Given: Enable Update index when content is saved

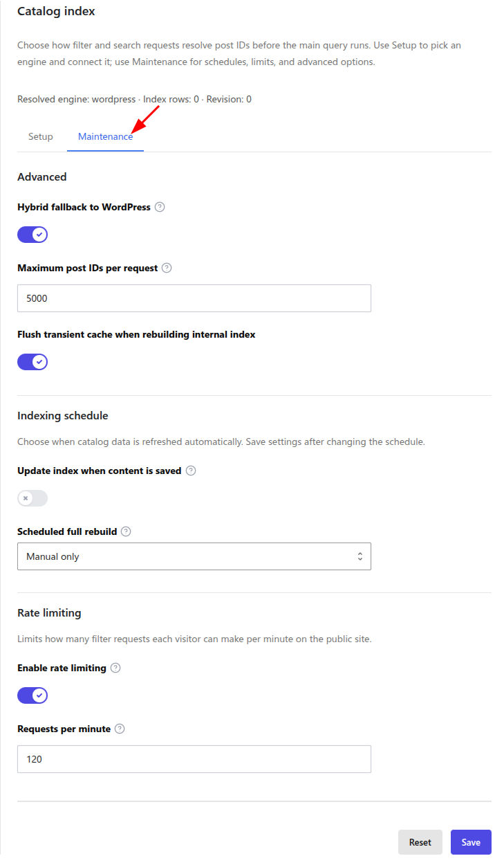Looking at the screenshot, I should [x=32, y=498].
